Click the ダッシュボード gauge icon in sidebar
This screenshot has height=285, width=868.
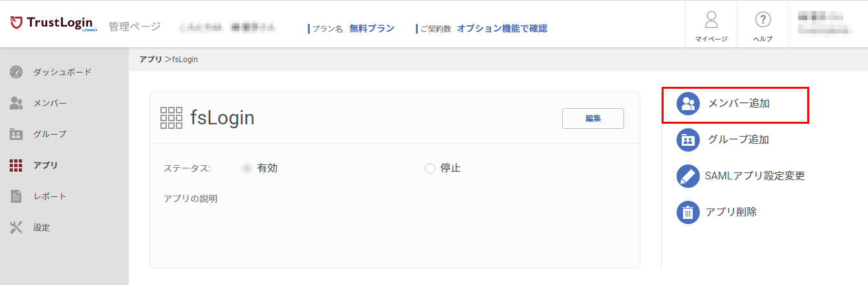click(17, 72)
